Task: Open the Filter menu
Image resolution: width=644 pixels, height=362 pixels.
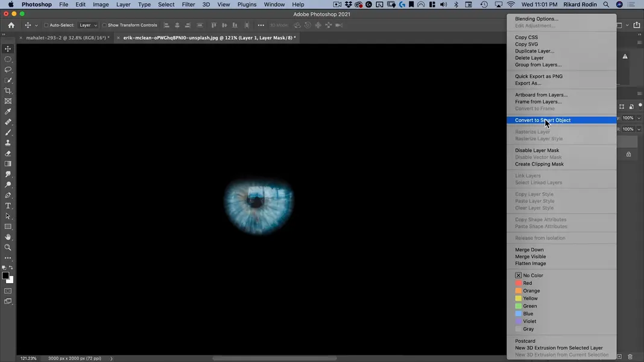Action: 188,4
